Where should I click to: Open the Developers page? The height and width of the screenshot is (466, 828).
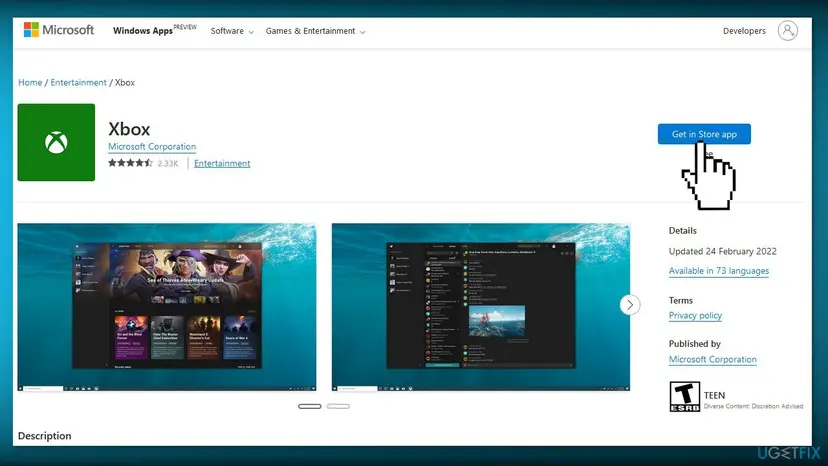point(744,31)
